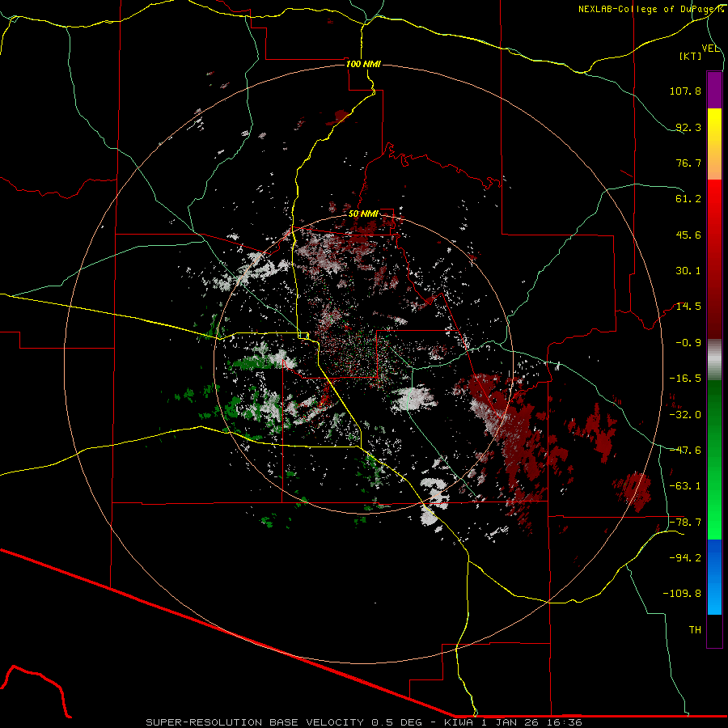728x728 pixels.
Task: Select the 30.1 velocity scale value
Action: (688, 271)
